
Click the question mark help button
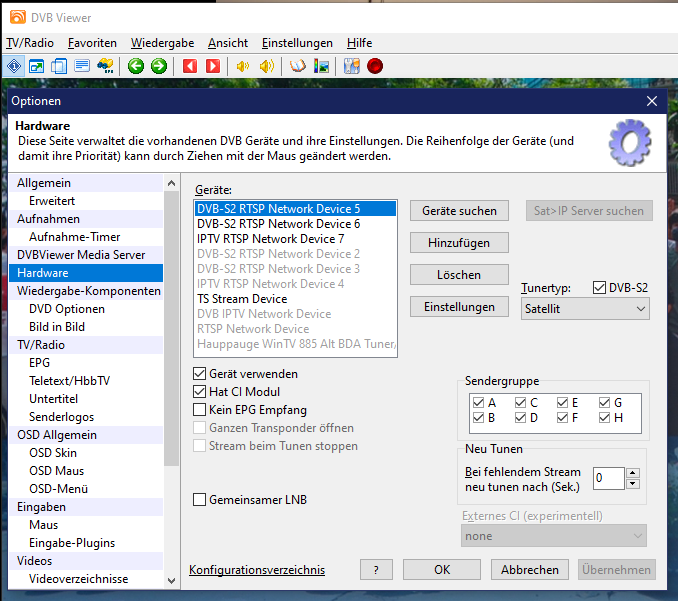pyautogui.click(x=376, y=569)
